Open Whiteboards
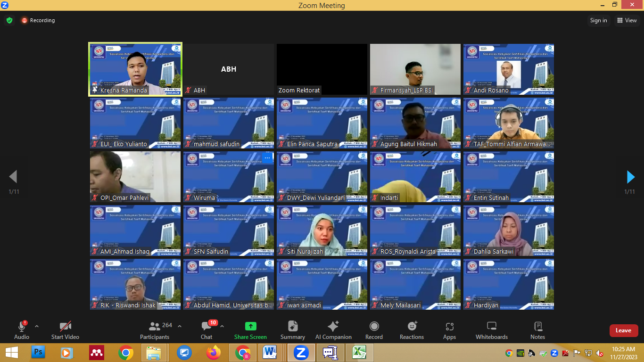 (492, 330)
